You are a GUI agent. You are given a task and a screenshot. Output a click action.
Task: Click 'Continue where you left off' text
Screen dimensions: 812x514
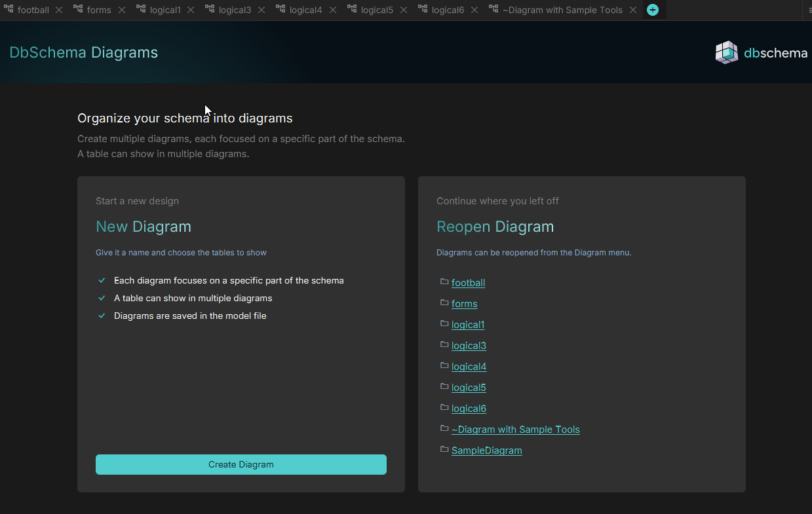pyautogui.click(x=498, y=201)
